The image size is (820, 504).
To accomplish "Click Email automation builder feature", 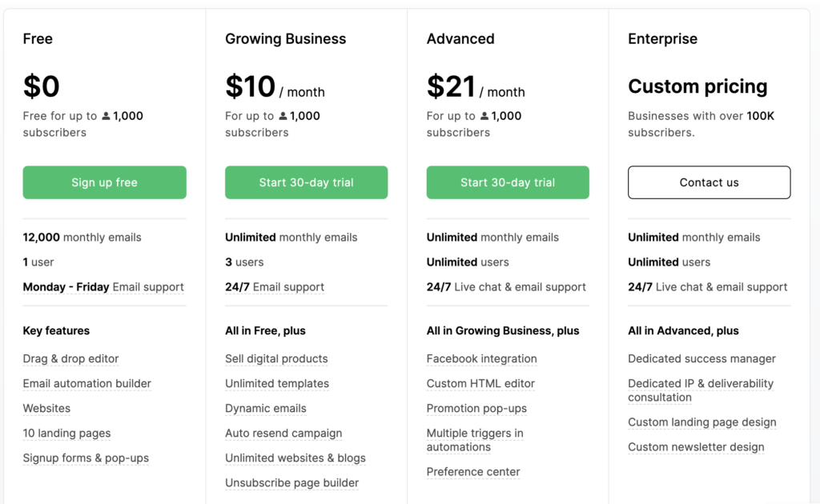I will coord(86,384).
